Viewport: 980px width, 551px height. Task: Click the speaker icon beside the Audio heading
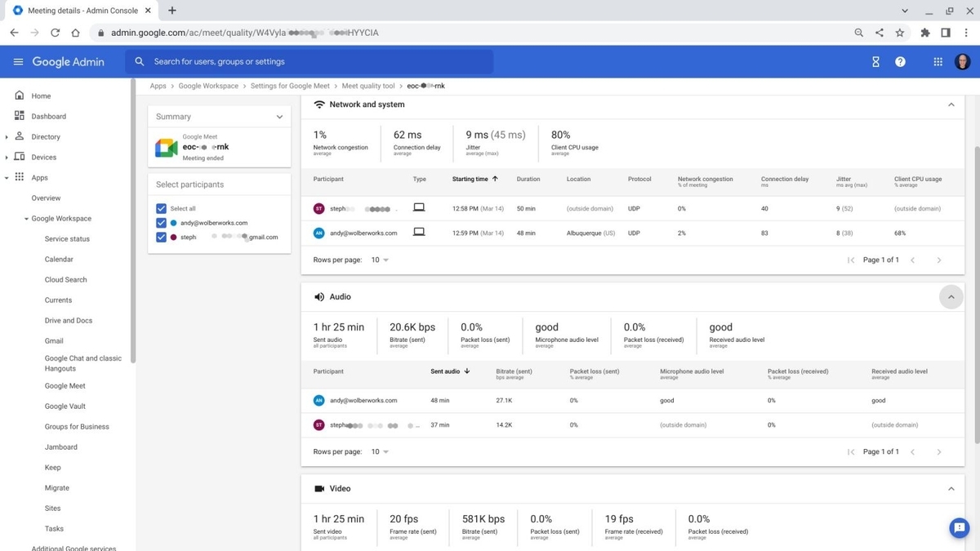click(318, 296)
